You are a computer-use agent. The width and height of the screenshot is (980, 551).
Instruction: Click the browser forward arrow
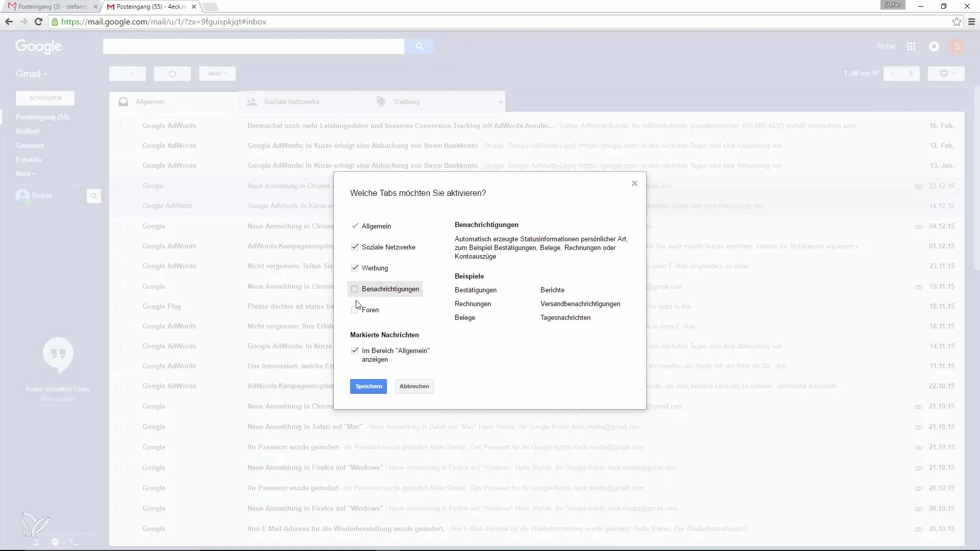(x=23, y=22)
